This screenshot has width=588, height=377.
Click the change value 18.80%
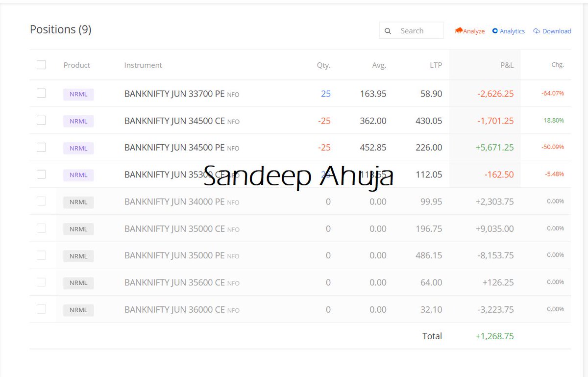pos(554,120)
